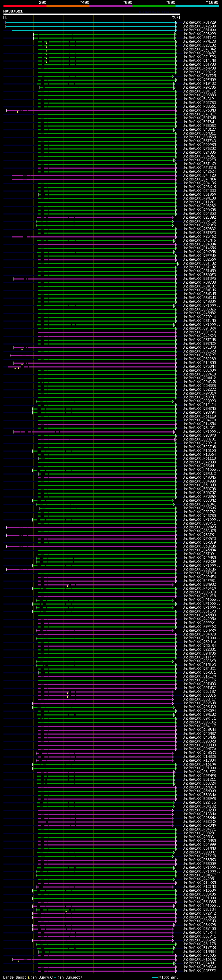The height and width of the screenshot is (980, 222).
Task: Select the label UniRef100_A7JFP3
Action: point(199,57)
